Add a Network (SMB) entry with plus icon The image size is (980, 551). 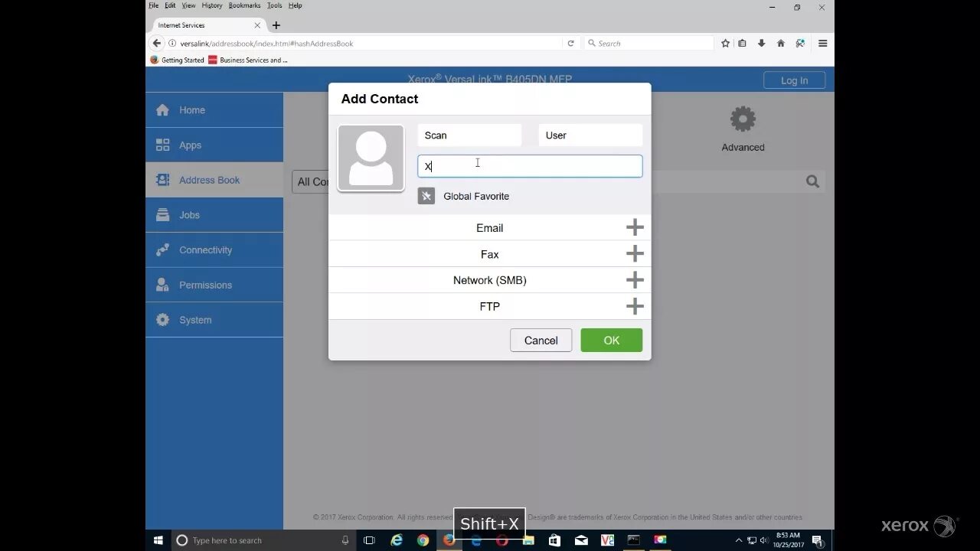tap(635, 280)
